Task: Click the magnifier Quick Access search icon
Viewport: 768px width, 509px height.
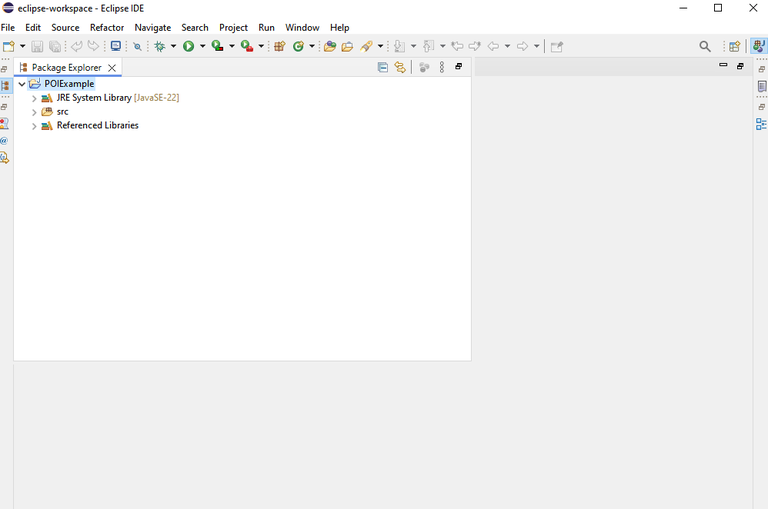Action: (705, 47)
